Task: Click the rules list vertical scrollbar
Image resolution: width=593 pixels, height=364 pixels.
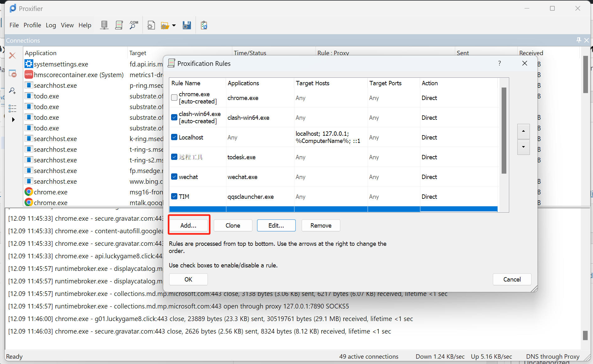Action: pyautogui.click(x=504, y=130)
